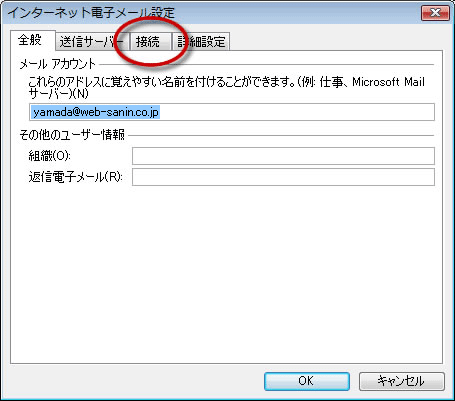Focus the 返信電子メール(R) text box
Screen dimensions: 455x401
283,177
